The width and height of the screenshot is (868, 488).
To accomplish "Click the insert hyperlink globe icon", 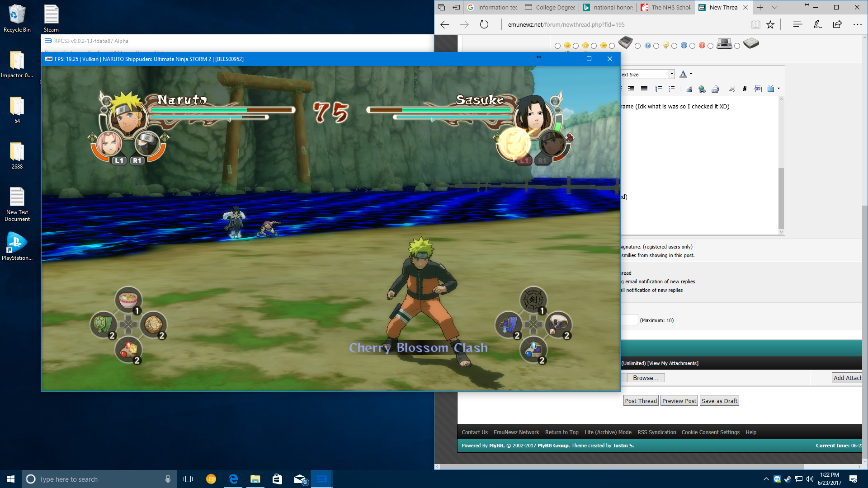I will tap(702, 89).
